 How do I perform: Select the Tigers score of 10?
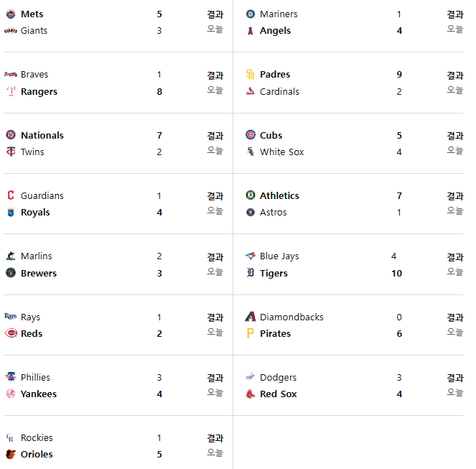click(x=397, y=274)
